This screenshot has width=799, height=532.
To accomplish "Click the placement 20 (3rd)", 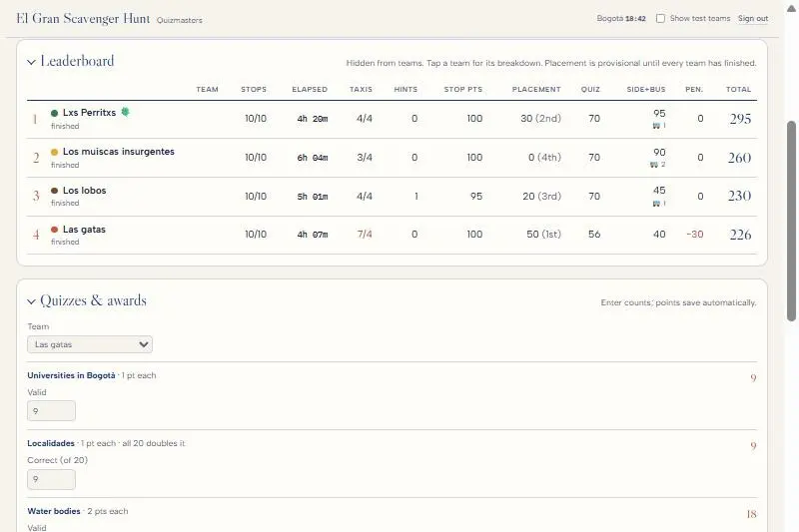I will 541,196.
